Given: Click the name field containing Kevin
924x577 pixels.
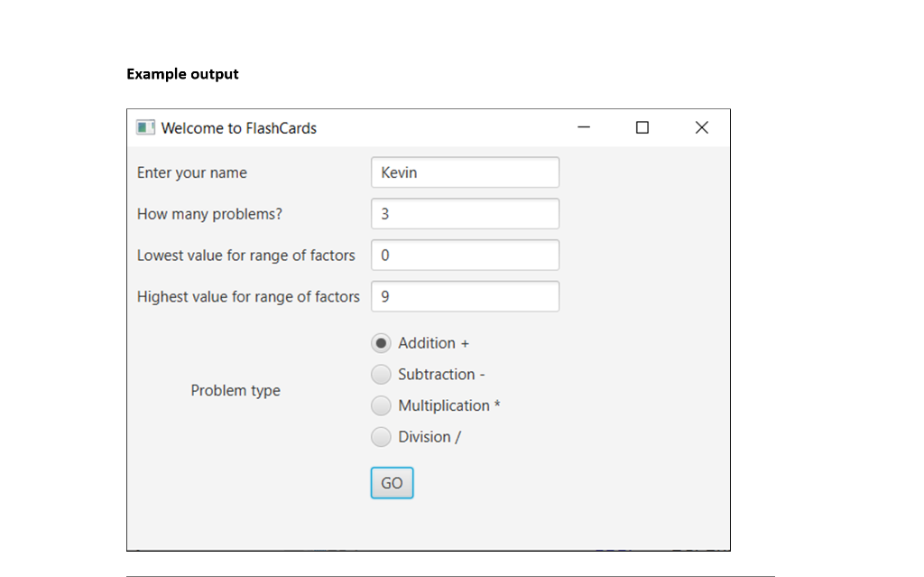Looking at the screenshot, I should (x=465, y=172).
